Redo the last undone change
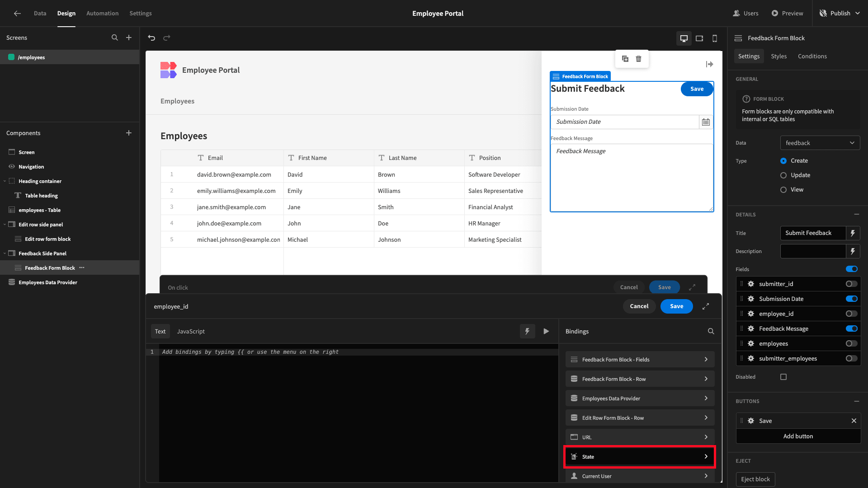Viewport: 868px width, 488px height. [167, 38]
